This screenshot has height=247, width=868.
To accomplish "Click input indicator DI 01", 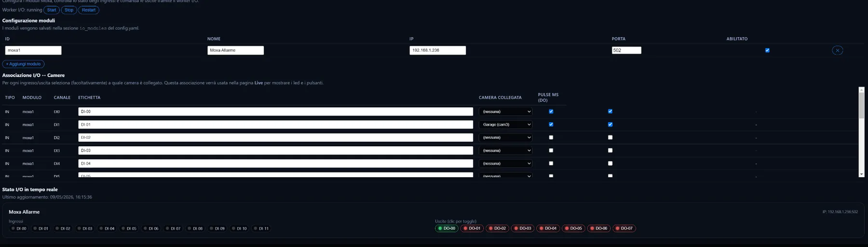I will point(41,228).
